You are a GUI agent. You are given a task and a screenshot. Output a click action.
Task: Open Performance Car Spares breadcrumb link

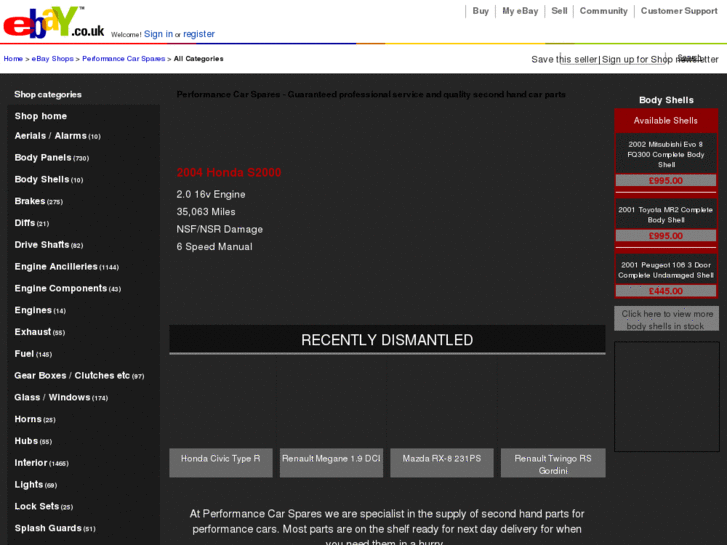123,58
